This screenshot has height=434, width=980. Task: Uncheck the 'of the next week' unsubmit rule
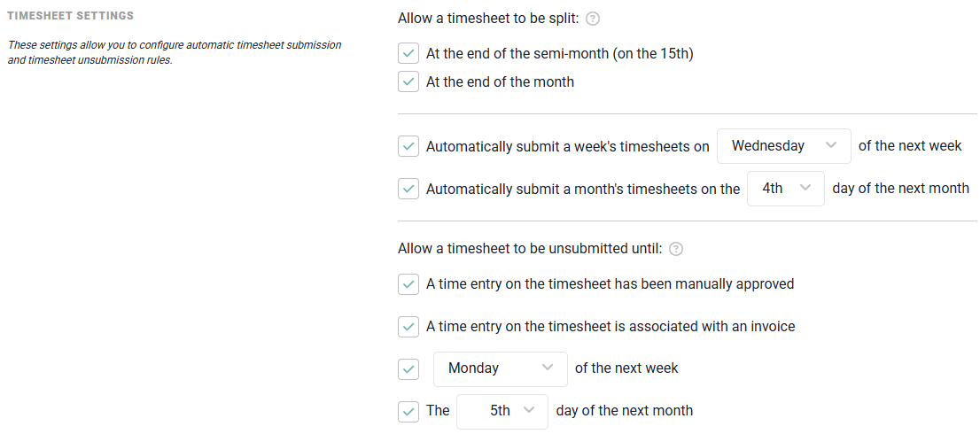[x=408, y=368]
